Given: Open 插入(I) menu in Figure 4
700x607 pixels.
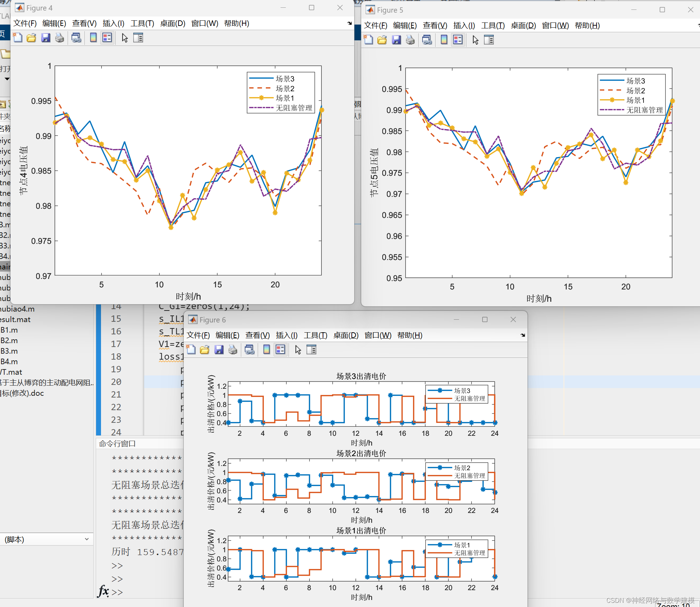Looking at the screenshot, I should coord(113,24).
